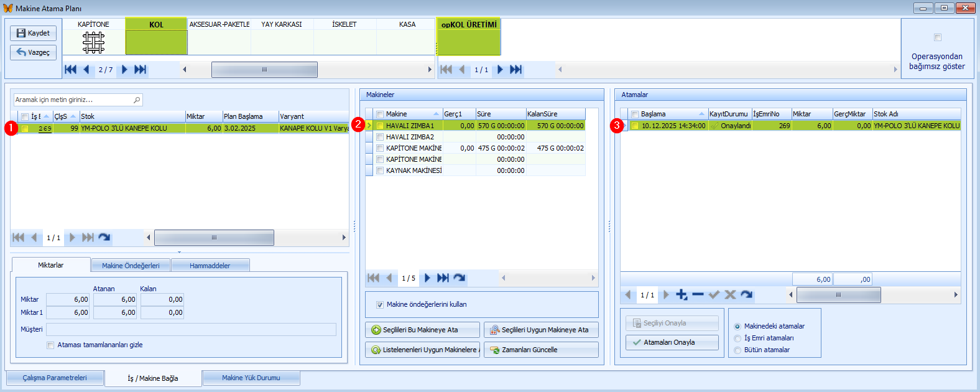The height and width of the screenshot is (392, 980).
Task: Sort by Makine column header arrow
Action: pyautogui.click(x=436, y=114)
